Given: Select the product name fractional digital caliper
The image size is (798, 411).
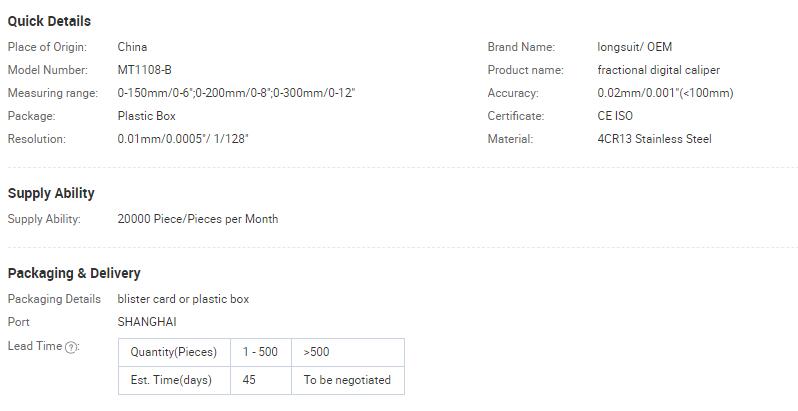Looking at the screenshot, I should coord(659,70).
